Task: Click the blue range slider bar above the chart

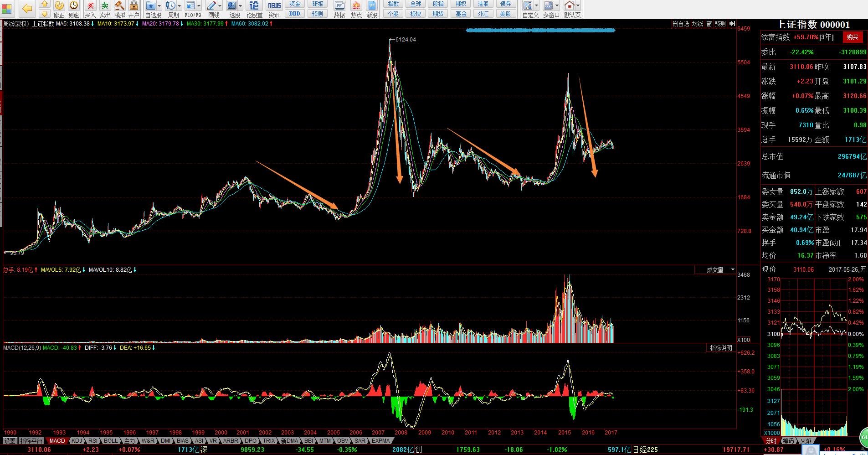Action: pyautogui.click(x=540, y=31)
